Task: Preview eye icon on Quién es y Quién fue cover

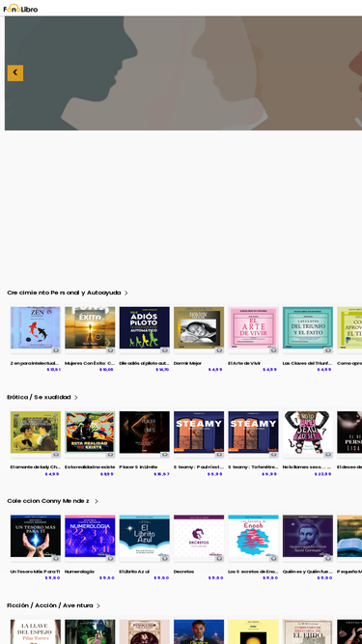Action: (328, 559)
